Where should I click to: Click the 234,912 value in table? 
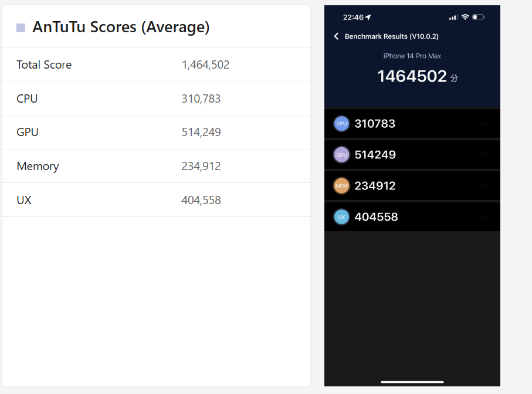pyautogui.click(x=201, y=166)
